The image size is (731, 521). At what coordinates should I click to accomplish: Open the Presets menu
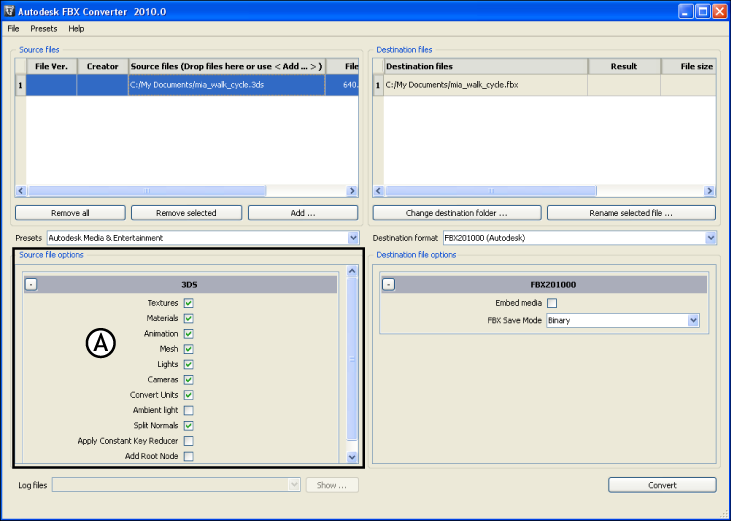pyautogui.click(x=44, y=28)
